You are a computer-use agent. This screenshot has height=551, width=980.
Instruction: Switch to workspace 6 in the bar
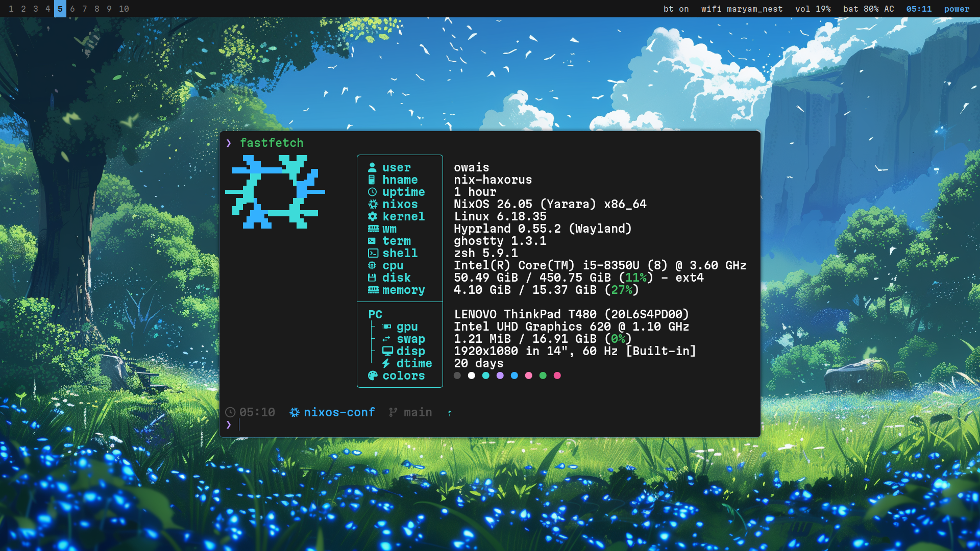tap(72, 9)
